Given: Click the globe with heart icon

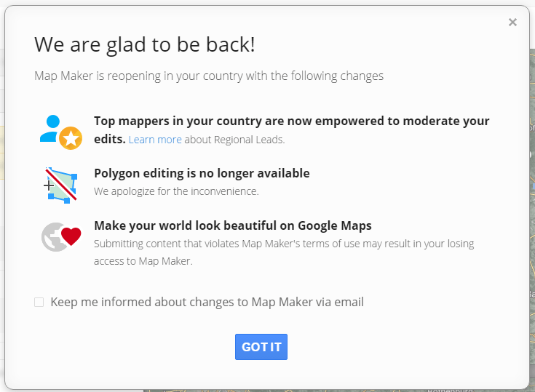Looking at the screenshot, I should tap(60, 237).
